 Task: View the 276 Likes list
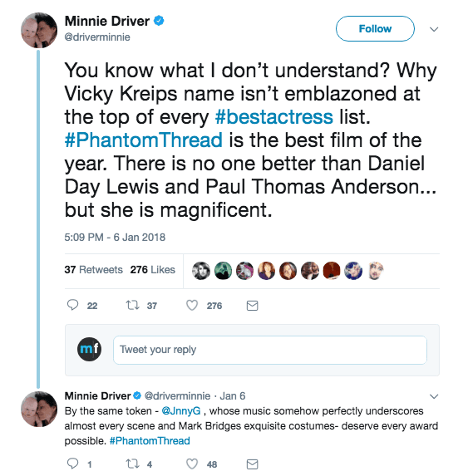click(153, 270)
